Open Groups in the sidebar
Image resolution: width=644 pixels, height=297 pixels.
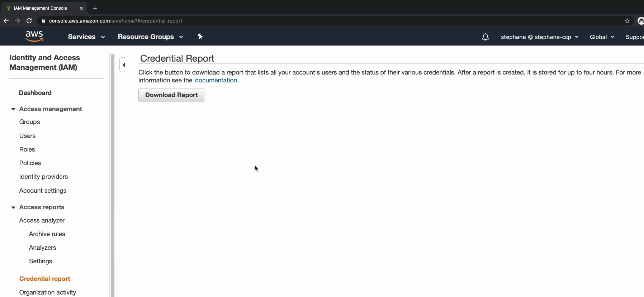(29, 122)
